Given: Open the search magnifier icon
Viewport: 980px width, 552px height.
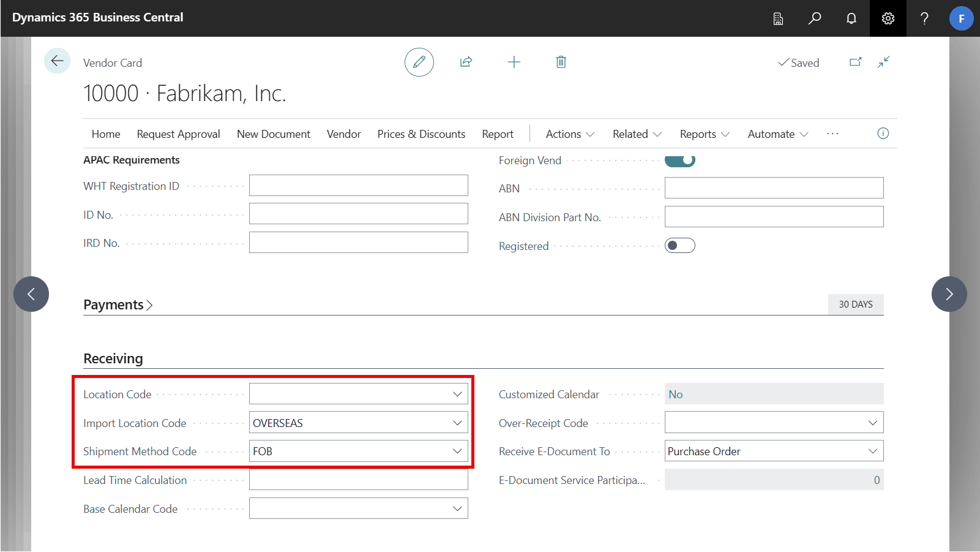Looking at the screenshot, I should [814, 18].
